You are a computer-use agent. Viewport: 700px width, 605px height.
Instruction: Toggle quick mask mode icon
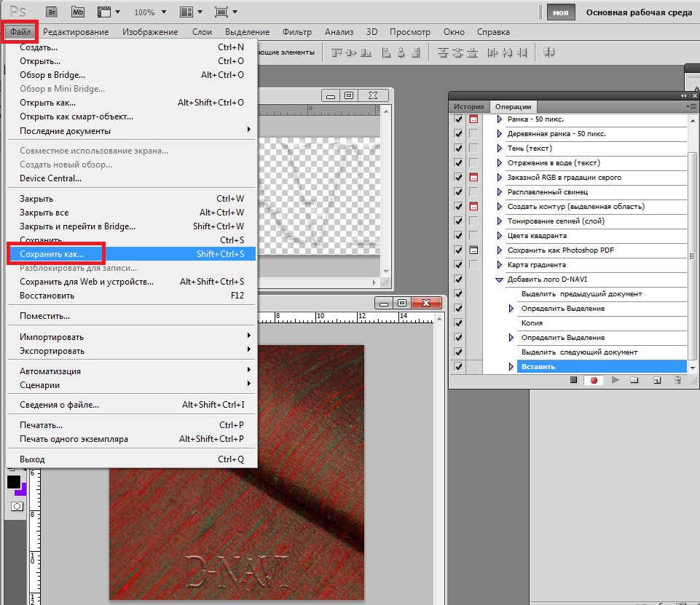pos(17,507)
